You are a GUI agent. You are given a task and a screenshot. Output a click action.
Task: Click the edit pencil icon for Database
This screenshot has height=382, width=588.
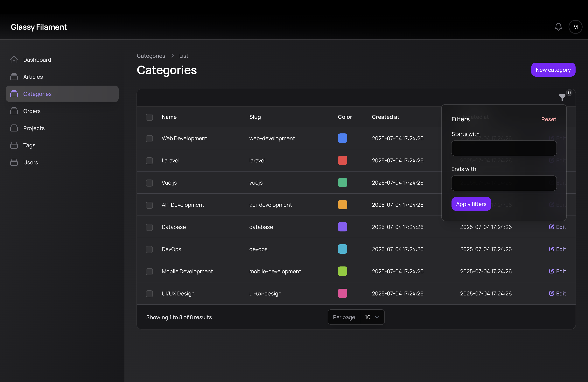(x=551, y=227)
